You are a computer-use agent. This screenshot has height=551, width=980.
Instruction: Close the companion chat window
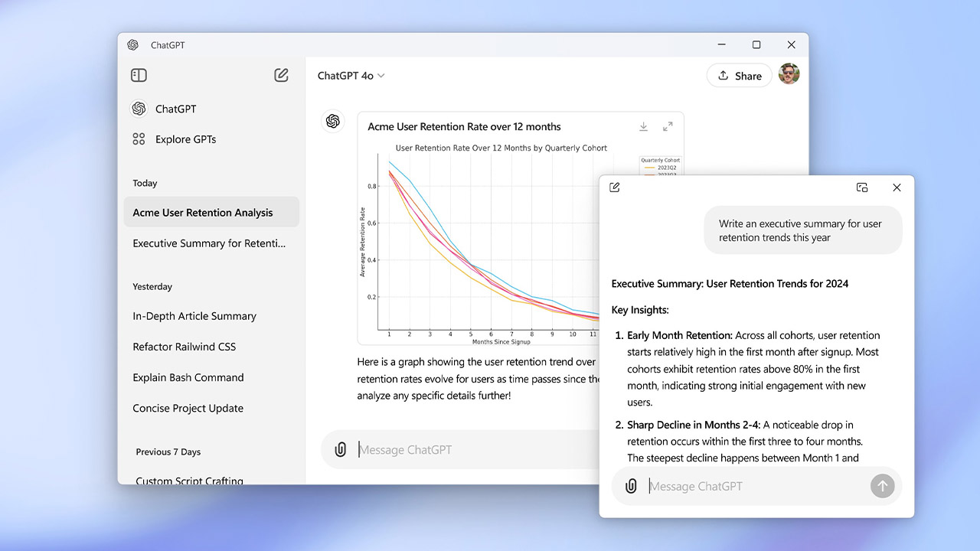pos(897,187)
